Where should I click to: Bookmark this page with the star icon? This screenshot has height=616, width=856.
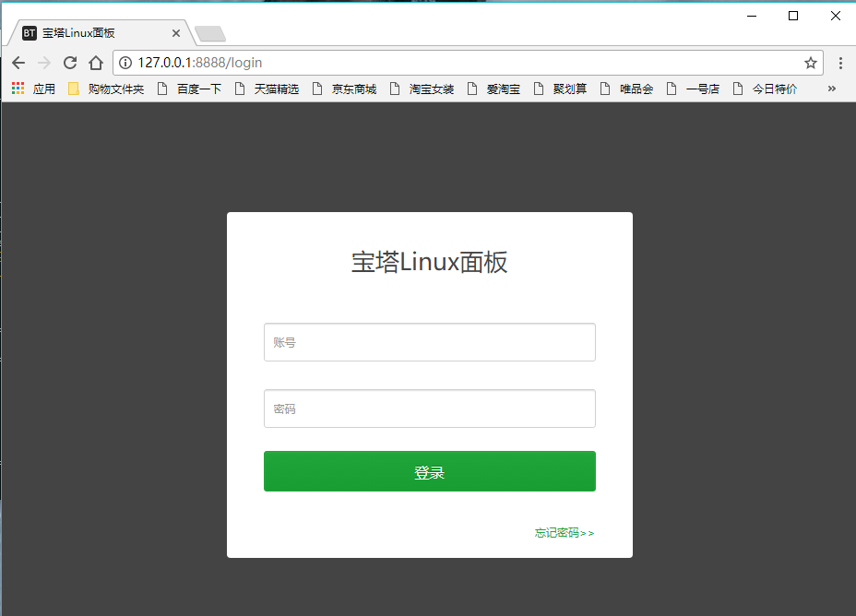(x=810, y=63)
